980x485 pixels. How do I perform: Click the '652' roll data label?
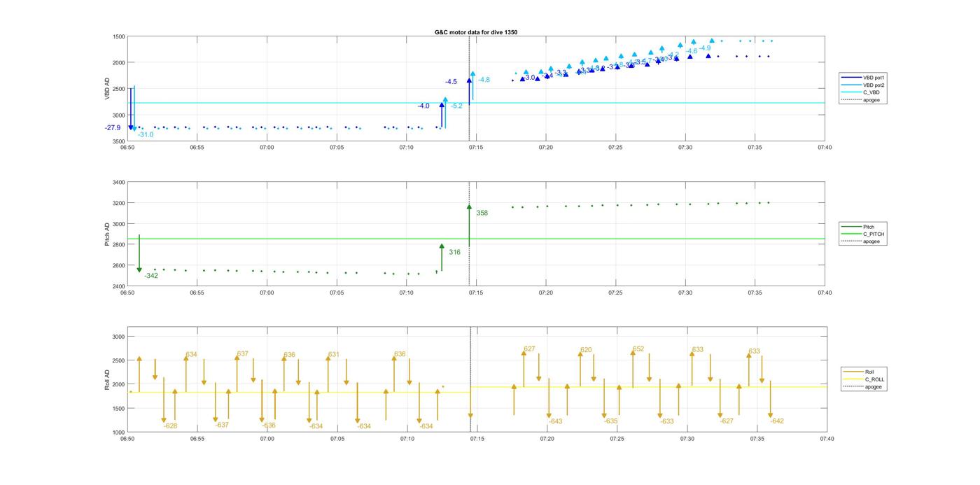(638, 349)
